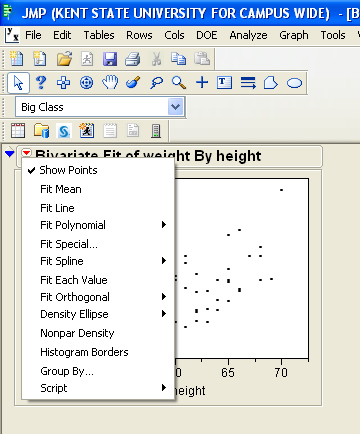The image size is (360, 434).
Task: Select the Brush tool
Action: [133, 82]
